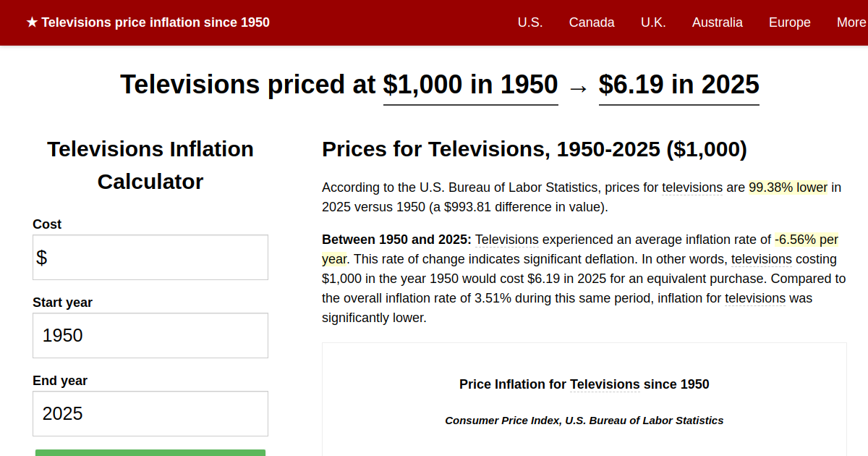Expand the More navigation menu
This screenshot has height=456, width=868.
click(x=851, y=22)
